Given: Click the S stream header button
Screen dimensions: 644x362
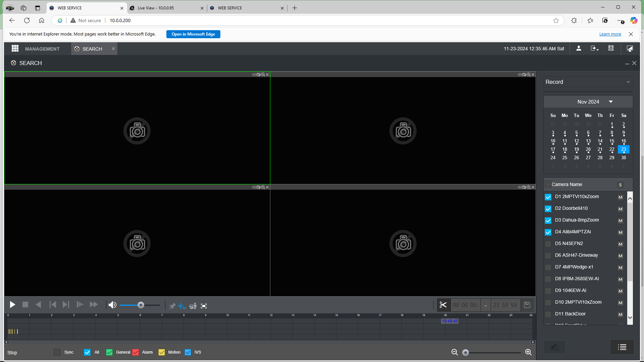Looking at the screenshot, I should tap(621, 185).
